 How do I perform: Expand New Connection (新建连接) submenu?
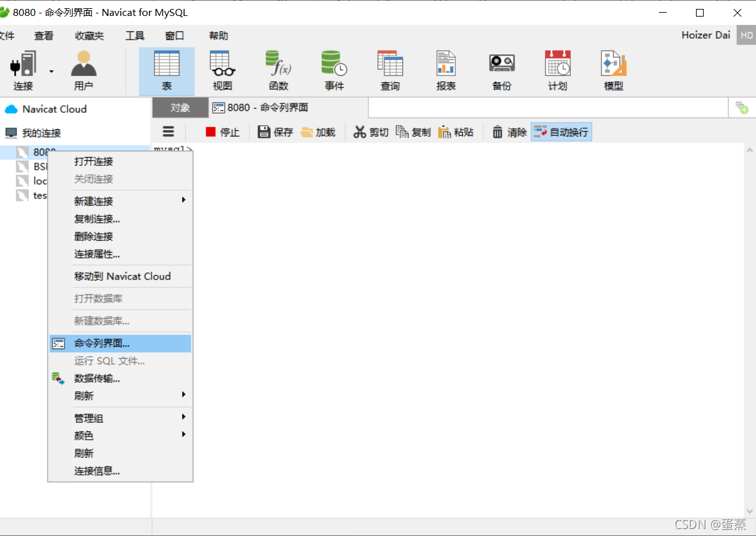coord(120,201)
